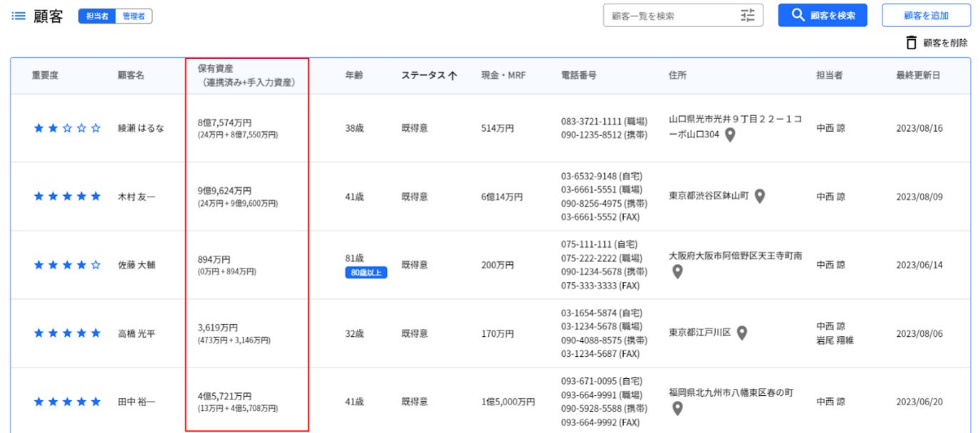980x433 pixels.
Task: Click first star of 綾瀬 はるな rating
Action: (x=39, y=128)
